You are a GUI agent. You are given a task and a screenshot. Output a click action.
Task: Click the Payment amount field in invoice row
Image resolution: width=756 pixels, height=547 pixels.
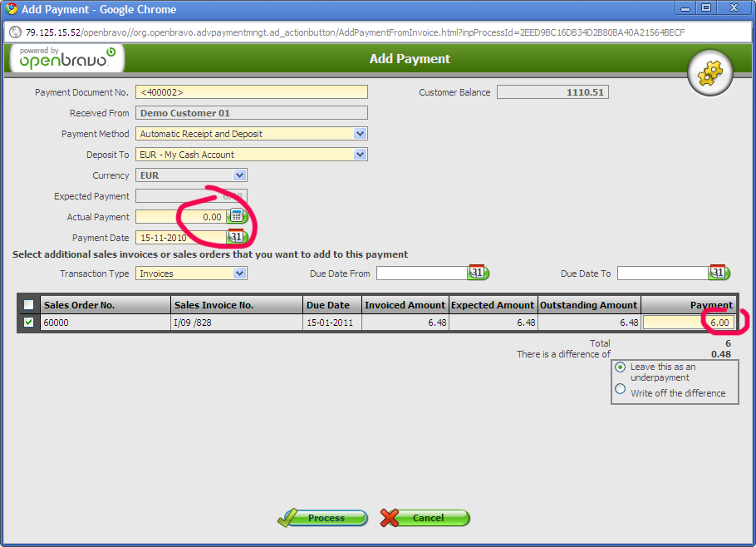(x=688, y=323)
